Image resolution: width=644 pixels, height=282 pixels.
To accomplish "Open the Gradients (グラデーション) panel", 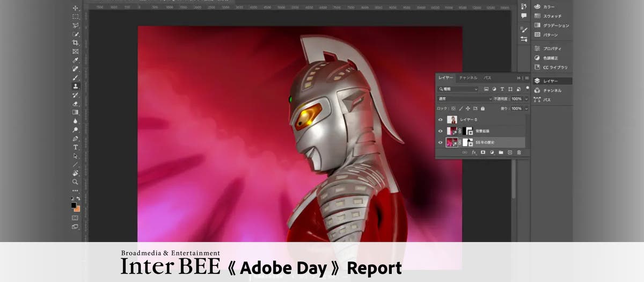I will tap(551, 25).
